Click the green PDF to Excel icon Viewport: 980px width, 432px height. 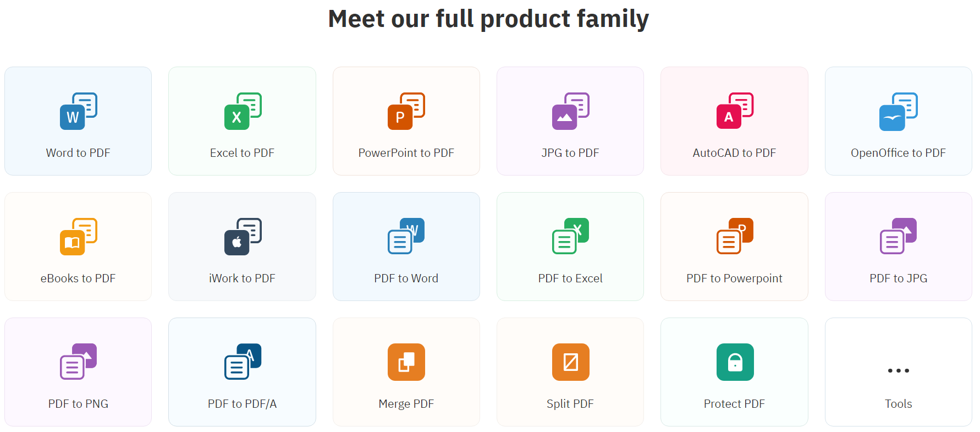click(x=570, y=236)
